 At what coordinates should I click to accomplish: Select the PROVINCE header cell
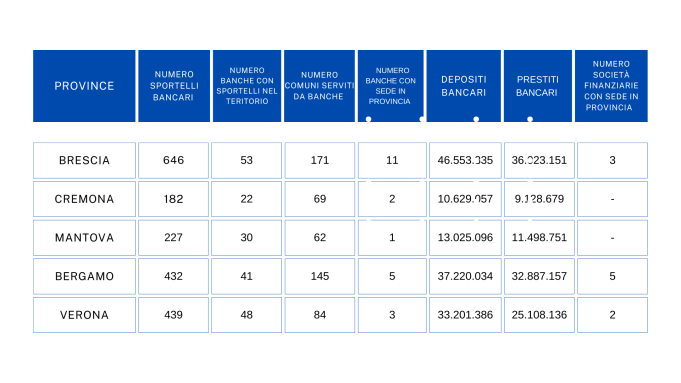(x=84, y=86)
